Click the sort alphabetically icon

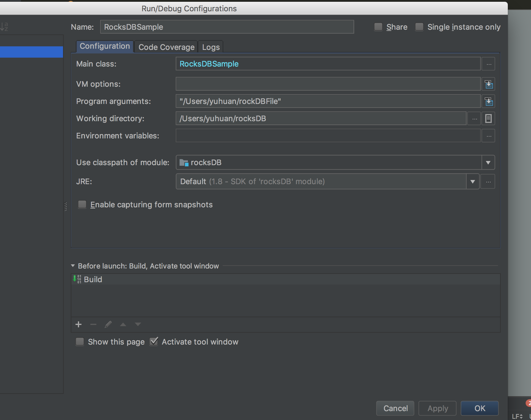coord(4,27)
